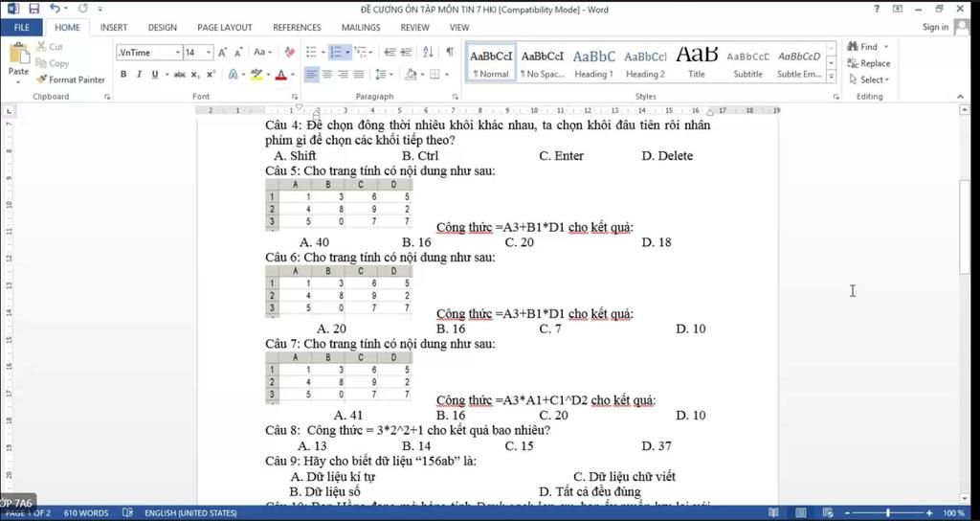Apply paragraph shading color
Image resolution: width=980 pixels, height=521 pixels.
click(411, 75)
